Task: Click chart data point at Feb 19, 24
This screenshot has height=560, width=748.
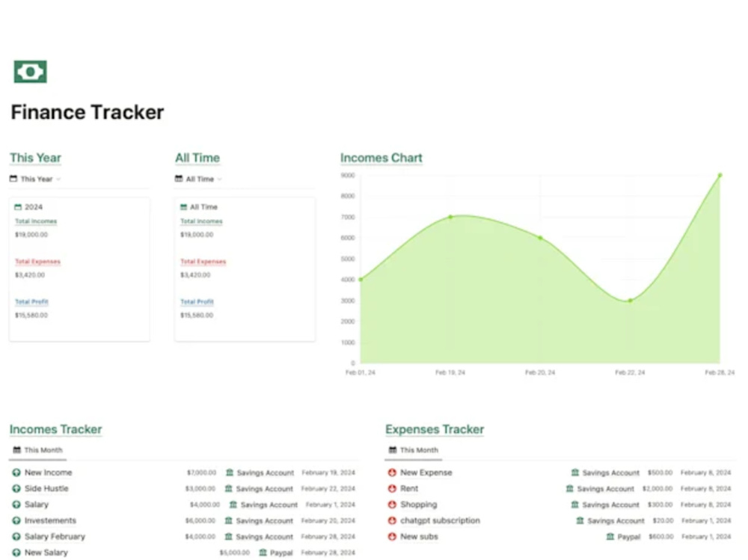Action: coord(450,217)
